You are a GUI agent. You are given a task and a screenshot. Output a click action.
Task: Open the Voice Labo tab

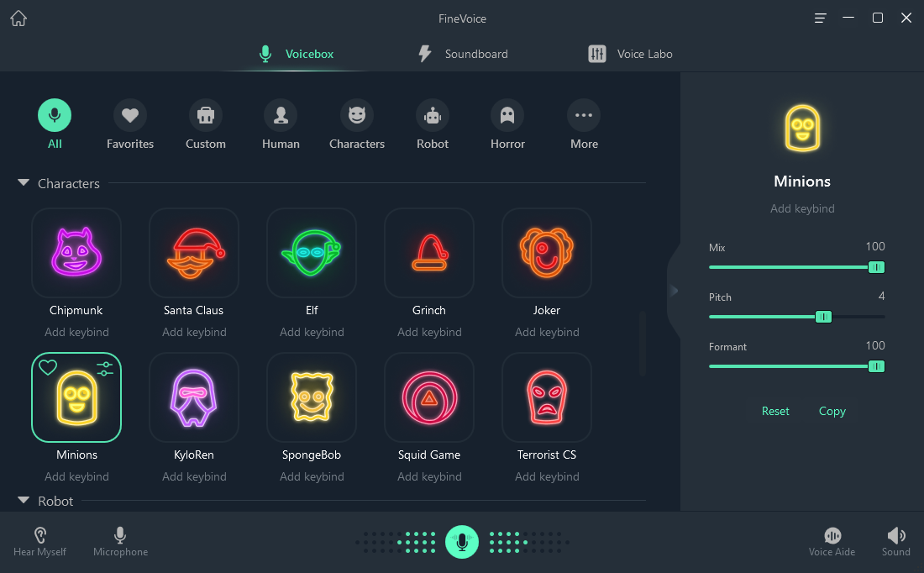point(630,54)
